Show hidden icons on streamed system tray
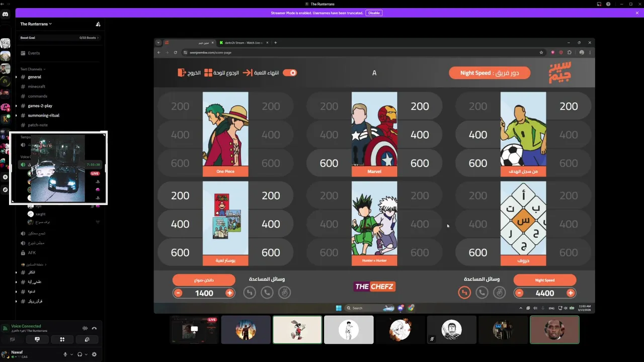 [x=521, y=308]
